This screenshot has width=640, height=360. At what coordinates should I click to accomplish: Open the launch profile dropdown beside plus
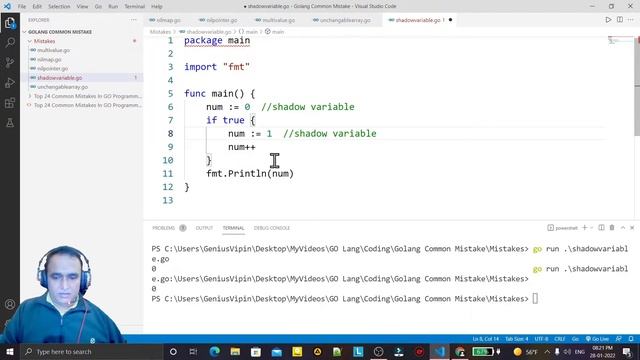[x=591, y=228]
